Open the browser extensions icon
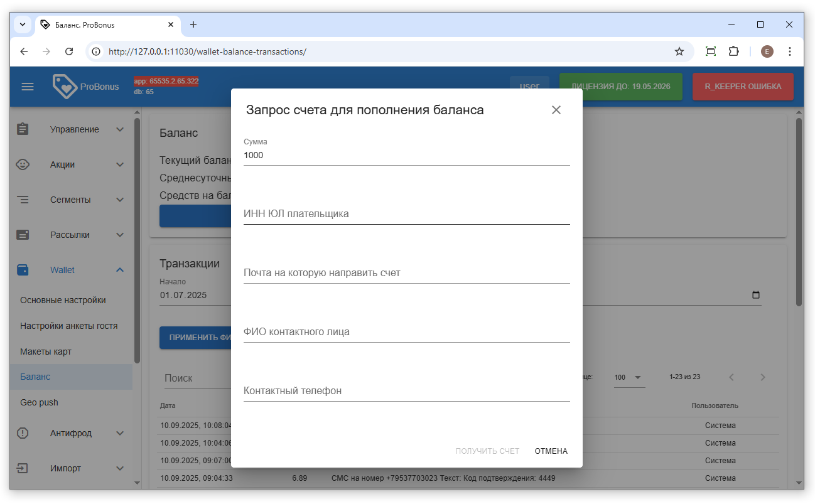This screenshot has height=504, width=815. (733, 51)
